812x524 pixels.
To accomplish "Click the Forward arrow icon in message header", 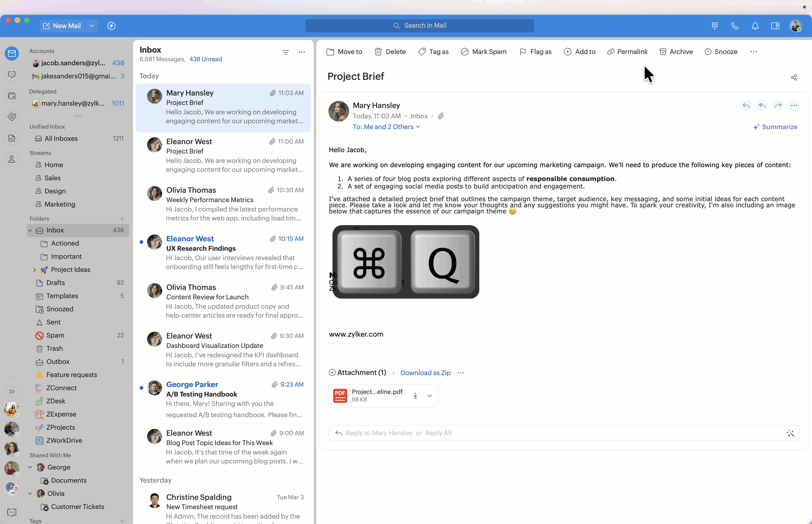I will coord(778,105).
